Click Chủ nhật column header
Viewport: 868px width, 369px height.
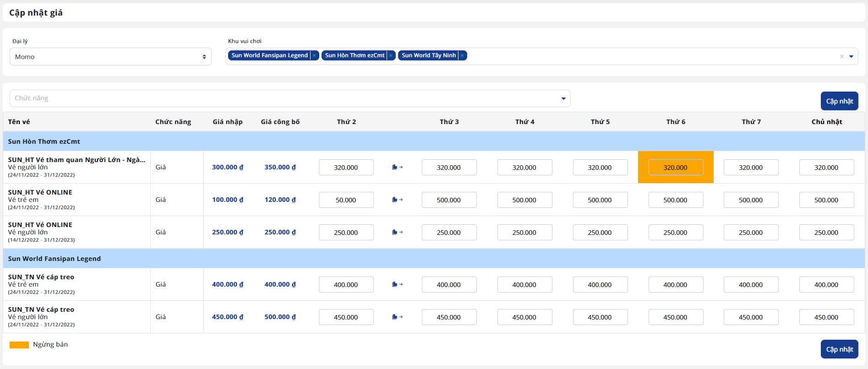pos(827,122)
